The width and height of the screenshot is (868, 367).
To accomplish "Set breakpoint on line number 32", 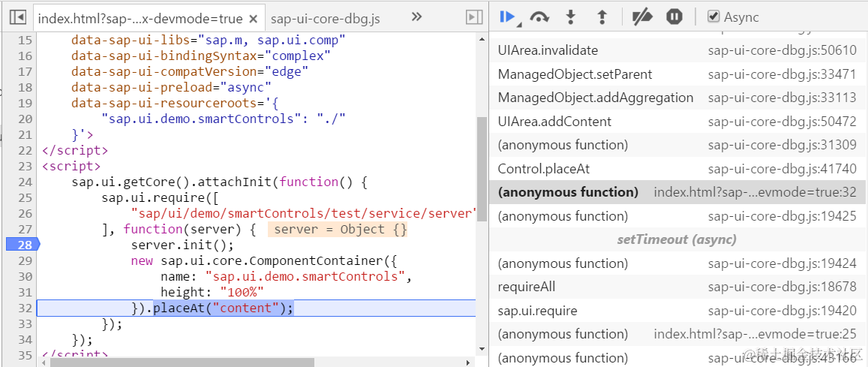I will click(26, 308).
